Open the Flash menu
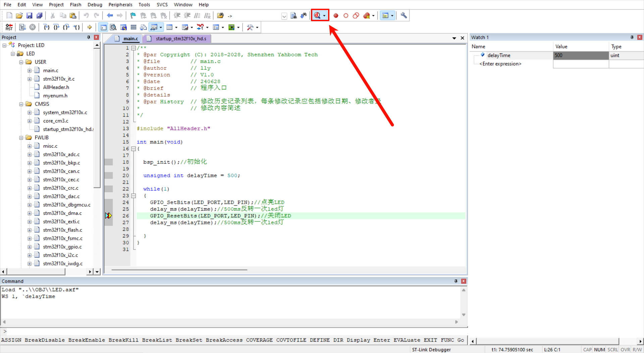This screenshot has height=353, width=644. pos(75,5)
